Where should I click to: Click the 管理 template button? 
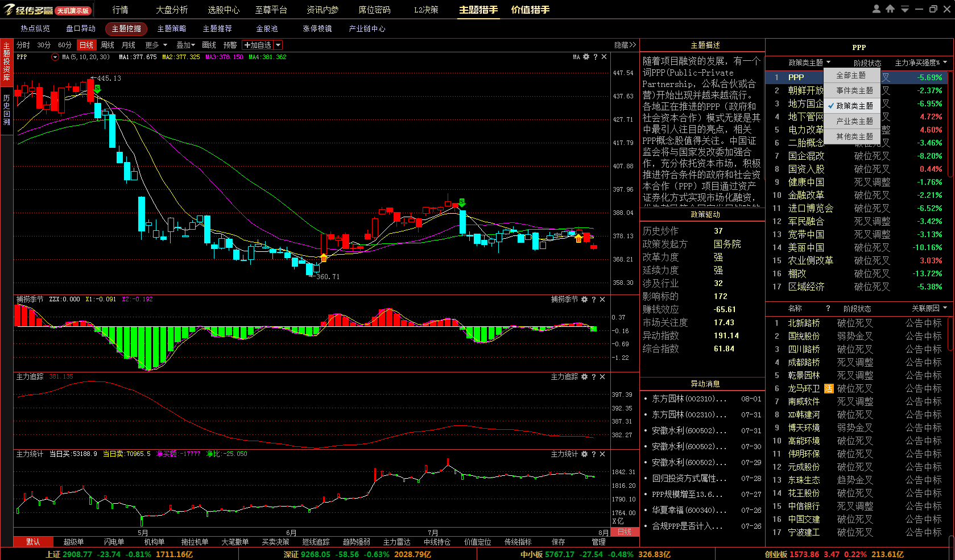598,542
